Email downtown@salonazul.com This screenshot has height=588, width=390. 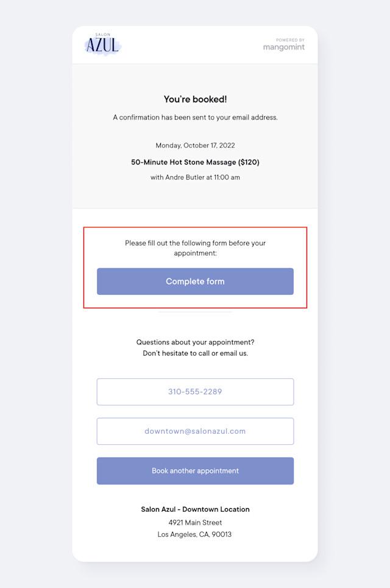tap(195, 431)
